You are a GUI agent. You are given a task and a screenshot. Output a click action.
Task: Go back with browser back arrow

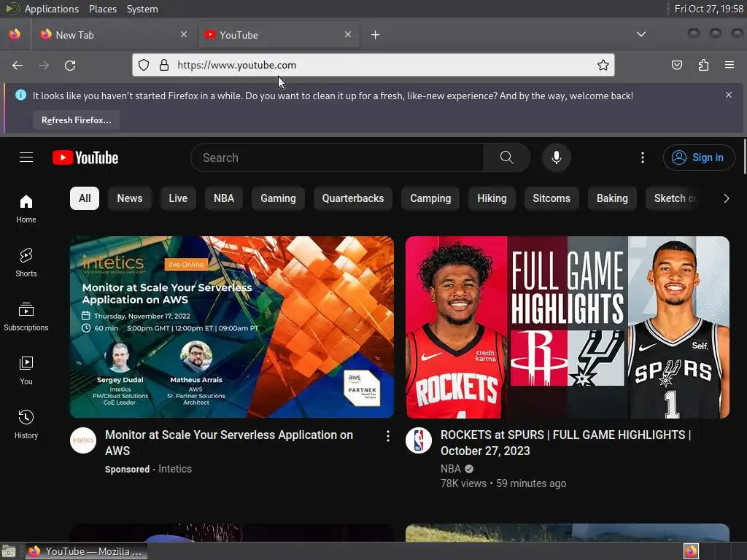coord(18,65)
